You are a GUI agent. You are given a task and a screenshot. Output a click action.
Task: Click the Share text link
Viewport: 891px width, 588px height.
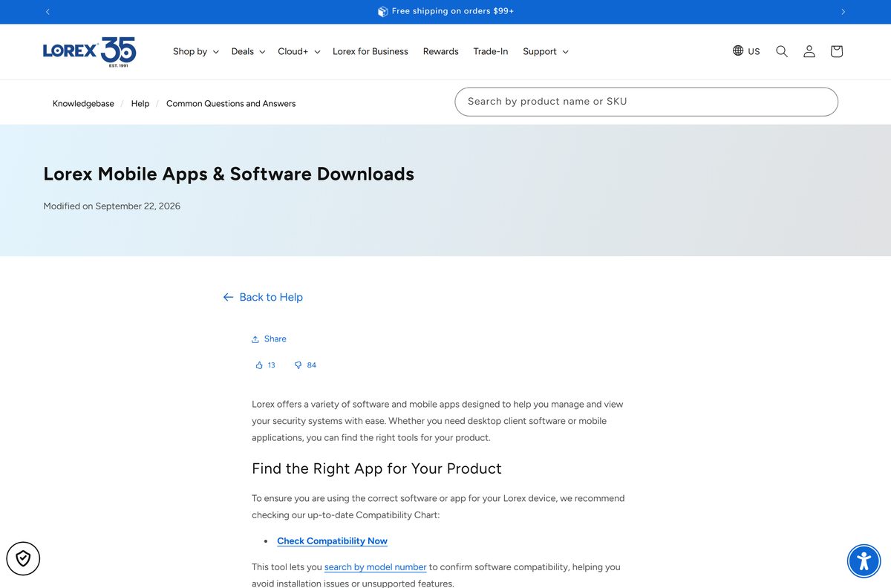pyautogui.click(x=275, y=339)
